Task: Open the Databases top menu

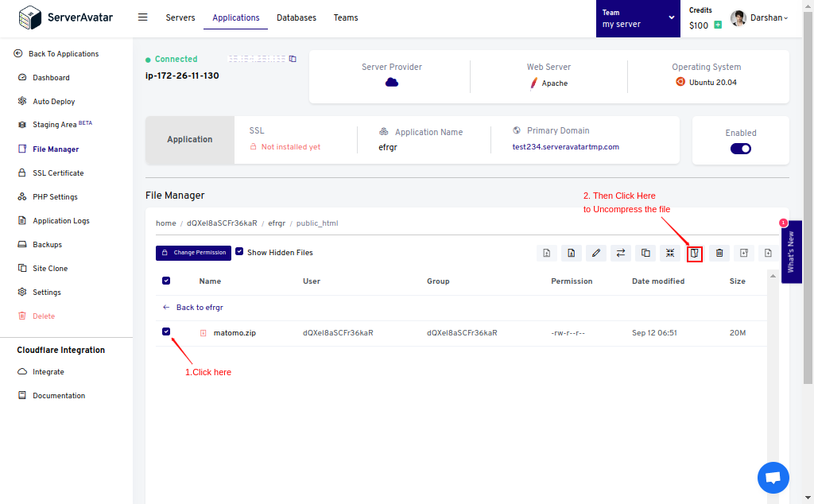Action: coord(297,17)
